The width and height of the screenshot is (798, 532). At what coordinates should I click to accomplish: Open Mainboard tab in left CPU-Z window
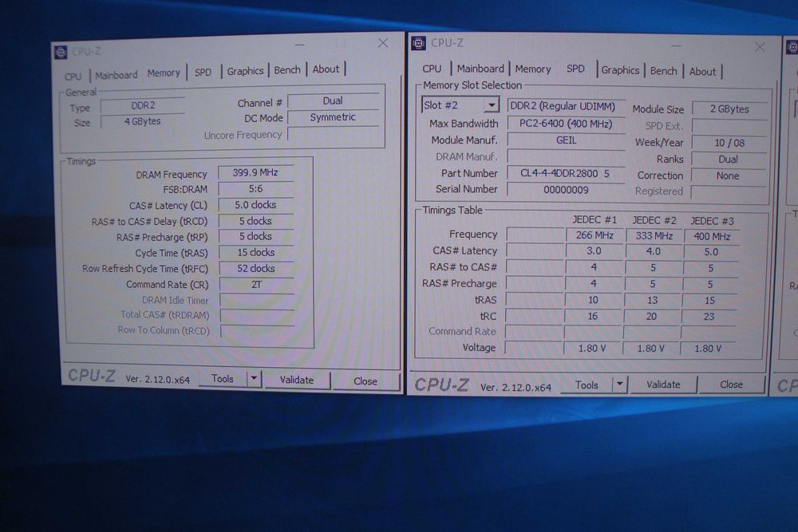(x=117, y=75)
